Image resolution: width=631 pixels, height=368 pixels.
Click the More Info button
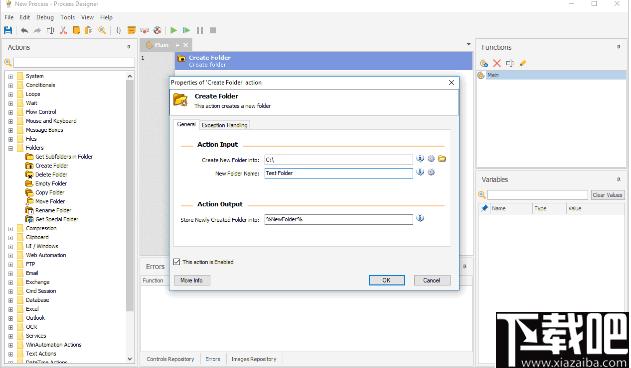pyautogui.click(x=192, y=280)
